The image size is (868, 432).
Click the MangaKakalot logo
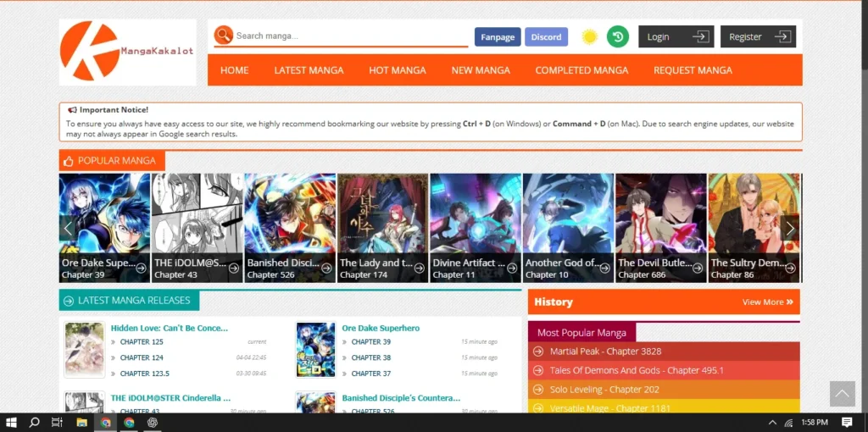[127, 52]
